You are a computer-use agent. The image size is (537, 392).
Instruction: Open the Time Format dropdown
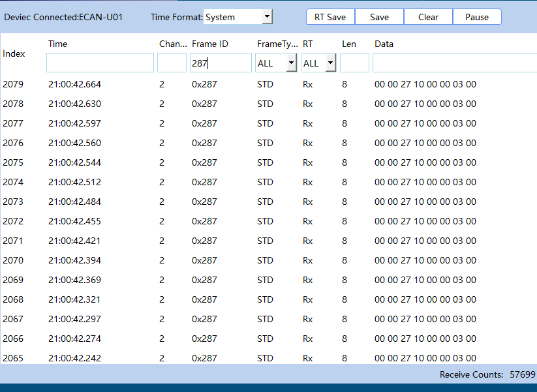pos(267,17)
